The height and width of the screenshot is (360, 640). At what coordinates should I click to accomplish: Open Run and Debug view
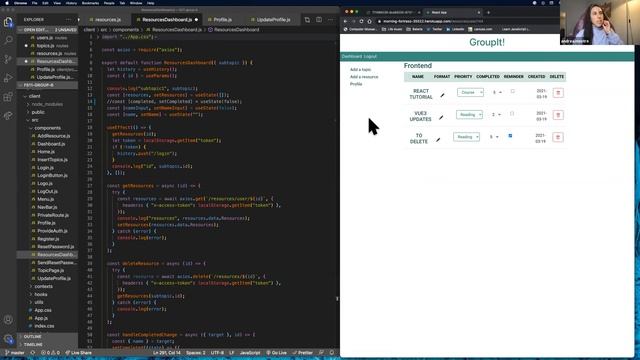coord(8,78)
